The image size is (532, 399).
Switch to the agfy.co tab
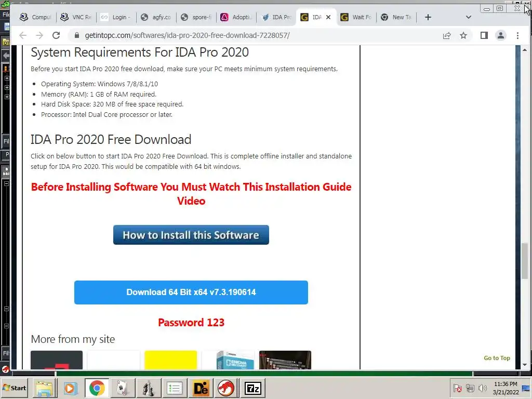coord(156,17)
